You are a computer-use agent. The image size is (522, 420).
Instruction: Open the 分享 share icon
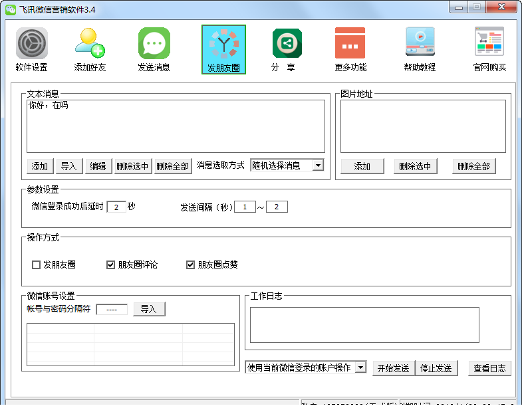(x=287, y=43)
